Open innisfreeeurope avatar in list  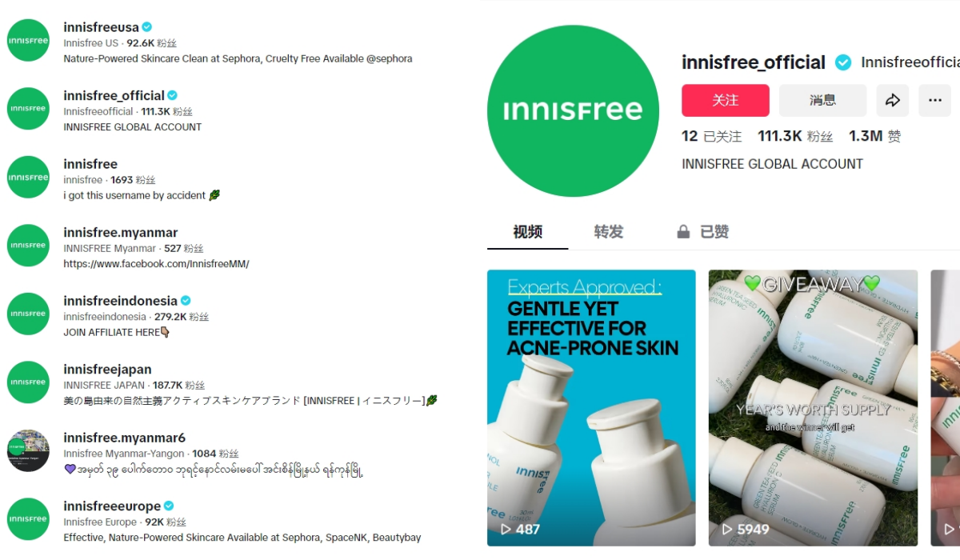point(28,519)
